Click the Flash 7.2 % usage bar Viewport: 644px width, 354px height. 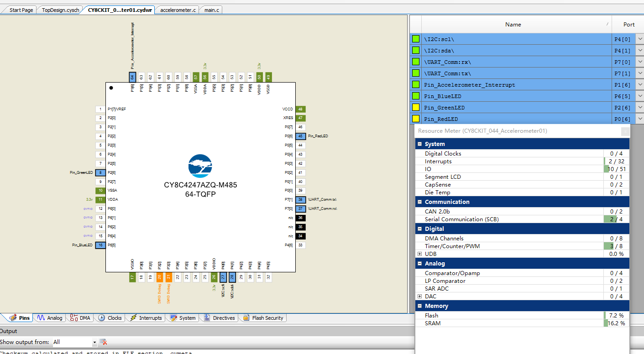(x=616, y=315)
